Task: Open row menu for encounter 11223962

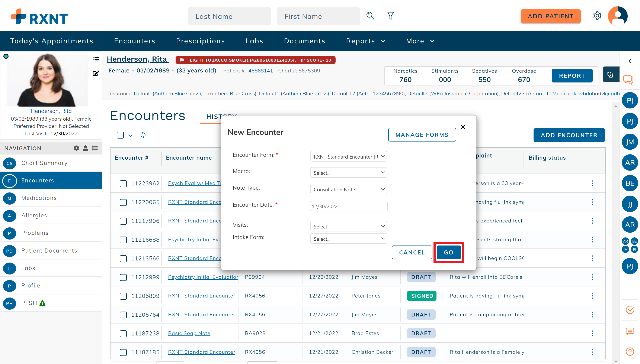Action: [x=592, y=183]
